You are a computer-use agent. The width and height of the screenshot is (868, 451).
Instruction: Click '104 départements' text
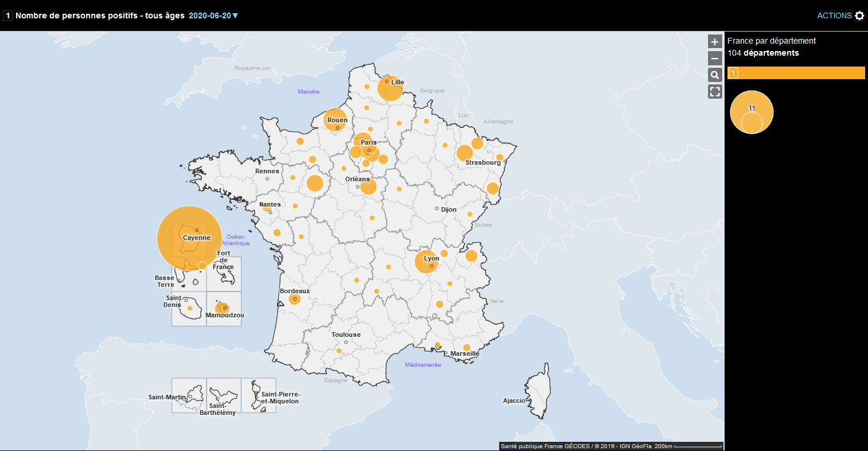coord(763,53)
